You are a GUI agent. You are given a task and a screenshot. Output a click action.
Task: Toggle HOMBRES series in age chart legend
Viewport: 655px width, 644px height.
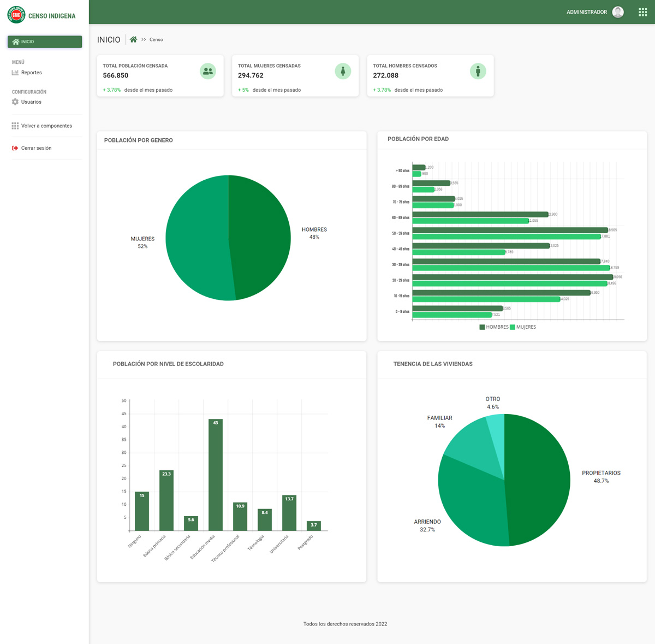(x=494, y=327)
